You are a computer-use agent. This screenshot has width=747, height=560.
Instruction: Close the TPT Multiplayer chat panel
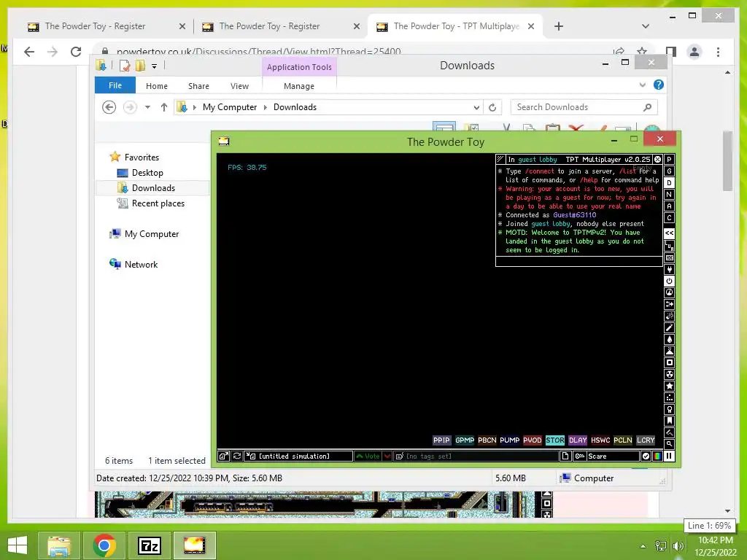[657, 159]
